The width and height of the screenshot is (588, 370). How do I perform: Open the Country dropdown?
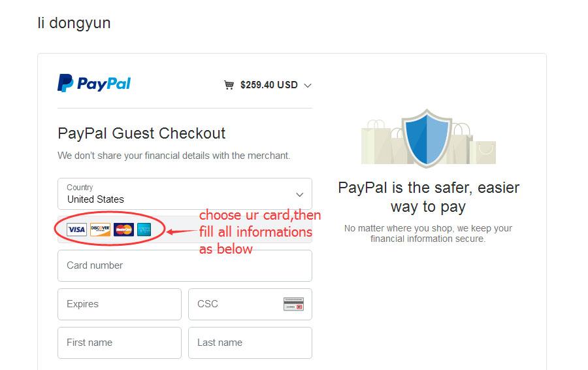point(185,193)
